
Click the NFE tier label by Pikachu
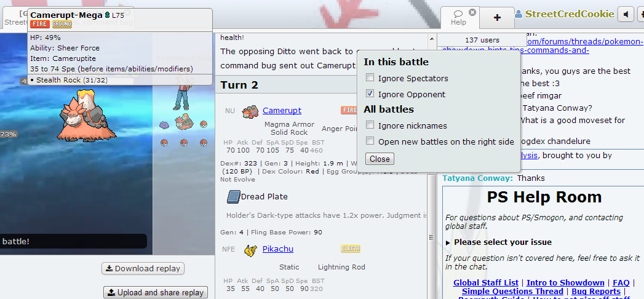(228, 249)
